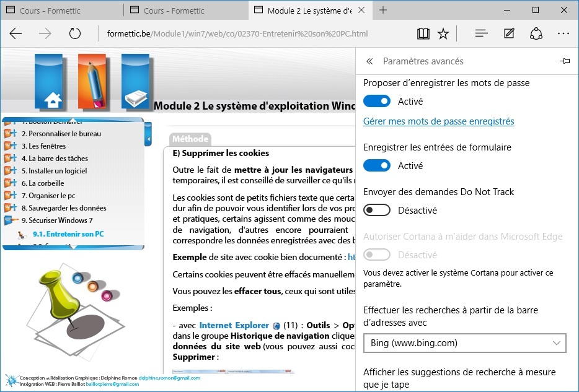The height and width of the screenshot is (392, 579).
Task: Switch to the first Cours - Formettic tab
Action: click(x=62, y=11)
